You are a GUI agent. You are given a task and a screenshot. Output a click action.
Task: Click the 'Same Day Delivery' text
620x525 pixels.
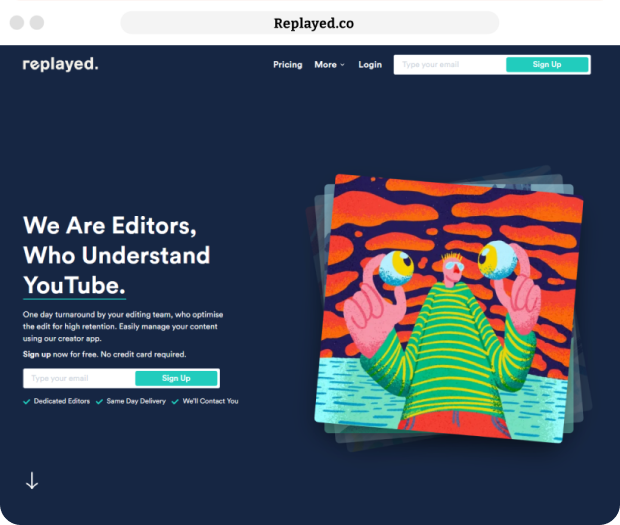[x=136, y=401]
